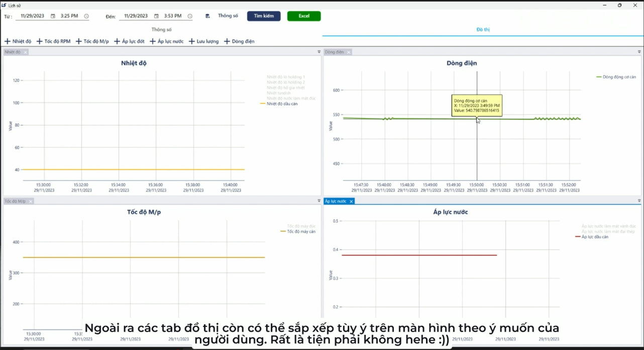The height and width of the screenshot is (350, 644).
Task: Expand Áp lực nước panel dropdown arrow
Action: pos(639,201)
